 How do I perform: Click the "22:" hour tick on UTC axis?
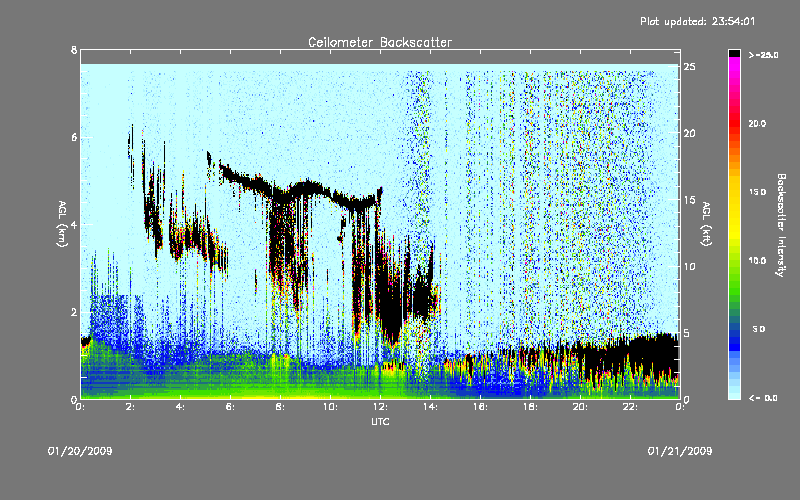coord(631,407)
